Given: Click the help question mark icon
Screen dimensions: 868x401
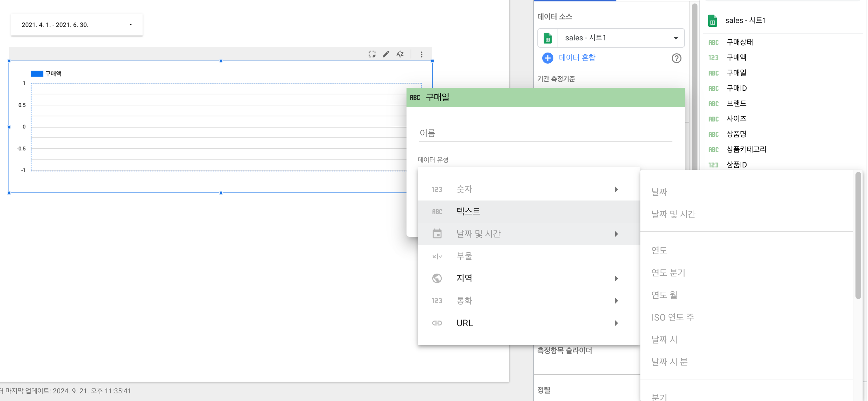Looking at the screenshot, I should tap(676, 58).
